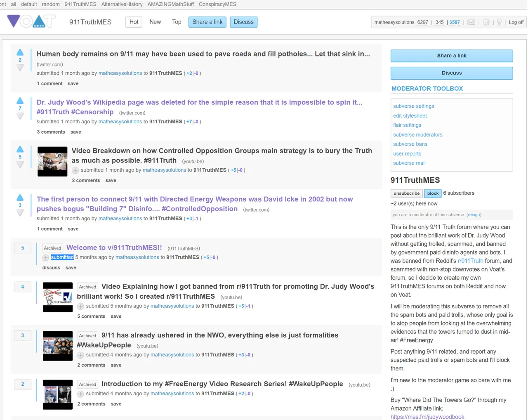Upvote the David Icke Directed Energy post
This screenshot has height=420, width=528.
point(20,198)
